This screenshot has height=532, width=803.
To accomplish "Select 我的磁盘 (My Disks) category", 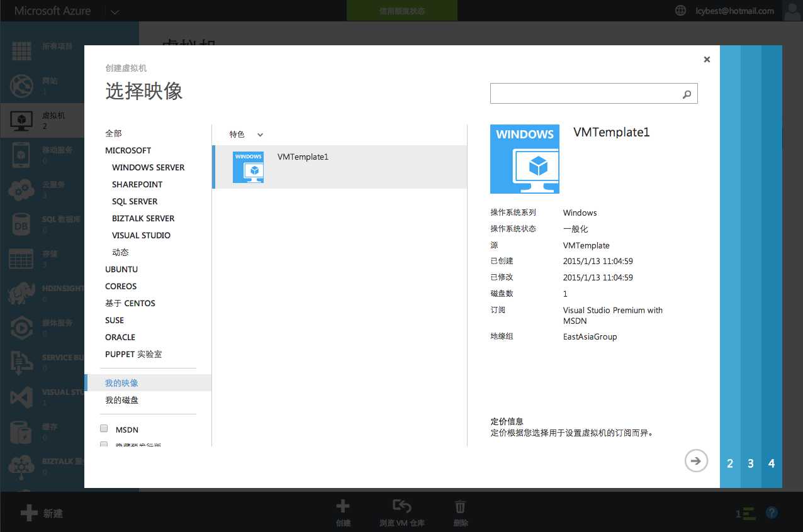I will 122,400.
